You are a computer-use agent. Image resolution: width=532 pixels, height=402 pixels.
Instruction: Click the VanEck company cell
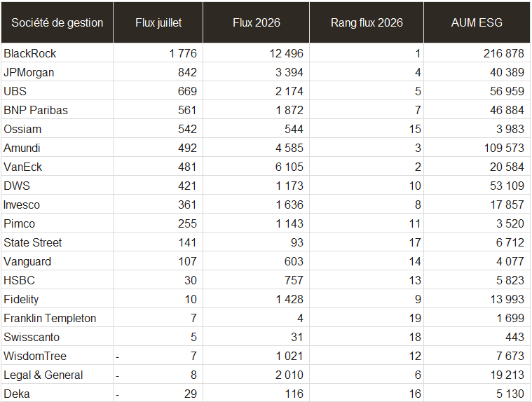pos(57,167)
